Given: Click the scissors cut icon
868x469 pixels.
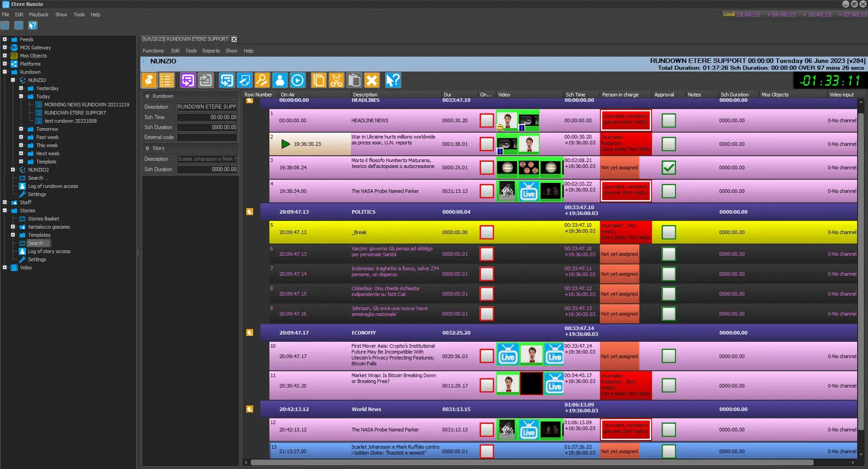Looking at the screenshot, I should [336, 81].
